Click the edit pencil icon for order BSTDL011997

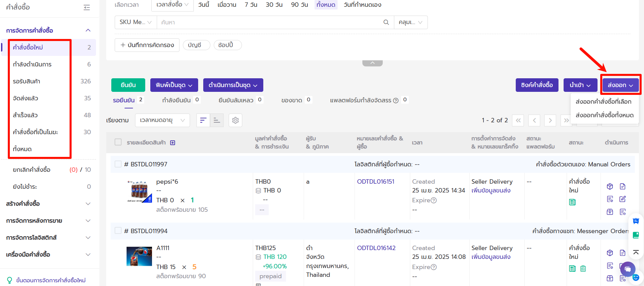[x=623, y=199]
